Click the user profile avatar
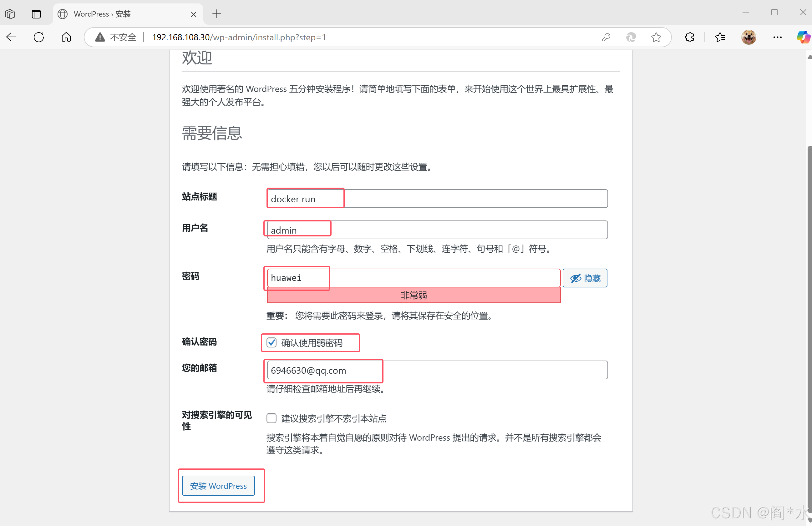The height and width of the screenshot is (526, 812). click(749, 37)
